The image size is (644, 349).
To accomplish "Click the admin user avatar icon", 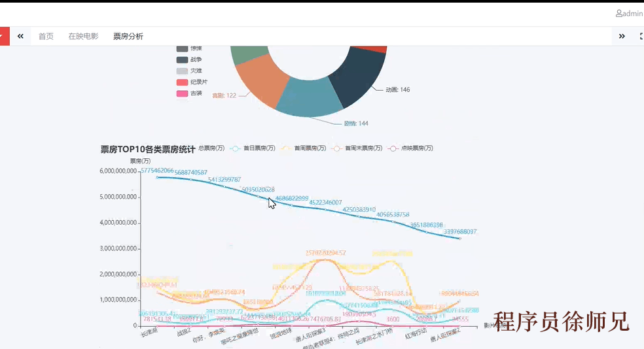I will (618, 14).
